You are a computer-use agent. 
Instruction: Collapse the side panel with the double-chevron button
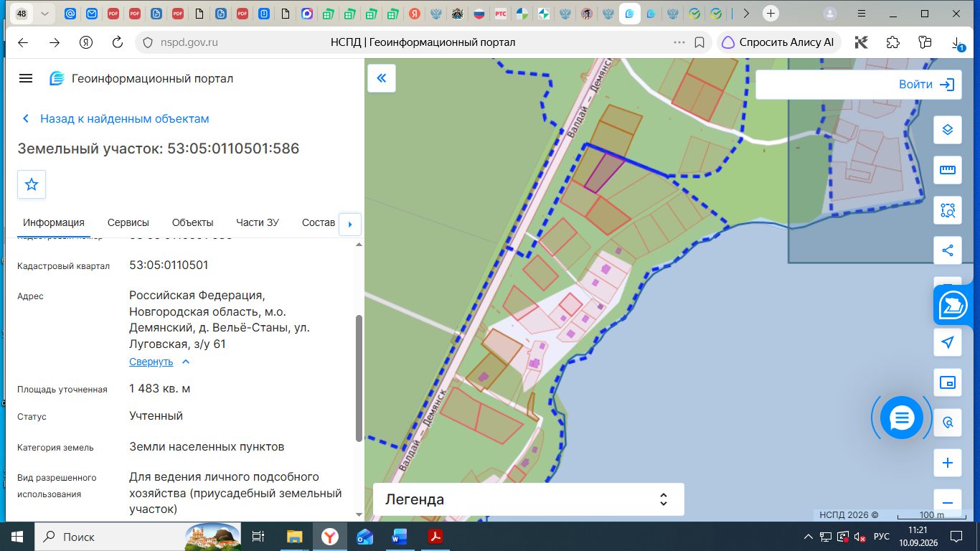pyautogui.click(x=382, y=78)
